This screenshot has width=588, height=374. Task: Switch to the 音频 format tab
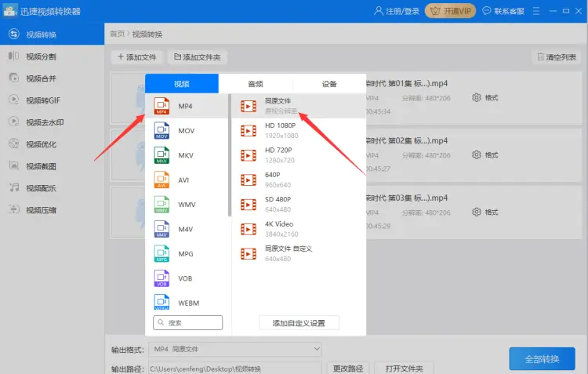click(x=256, y=84)
